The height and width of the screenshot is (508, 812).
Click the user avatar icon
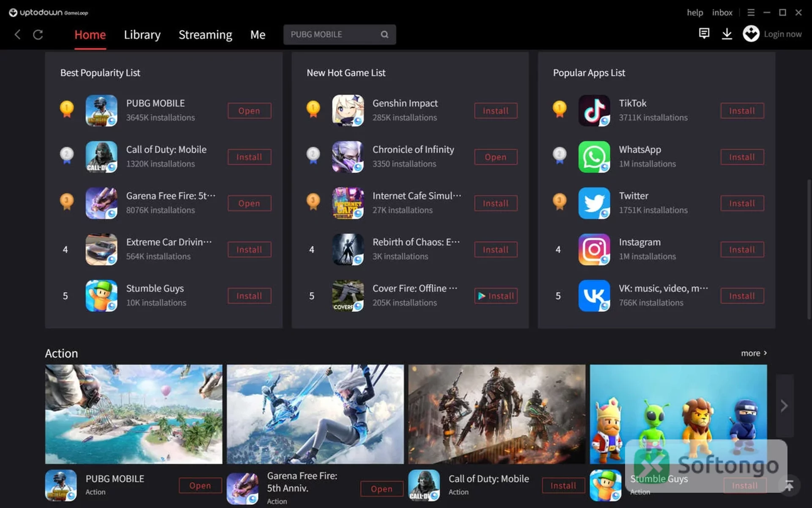coord(751,33)
